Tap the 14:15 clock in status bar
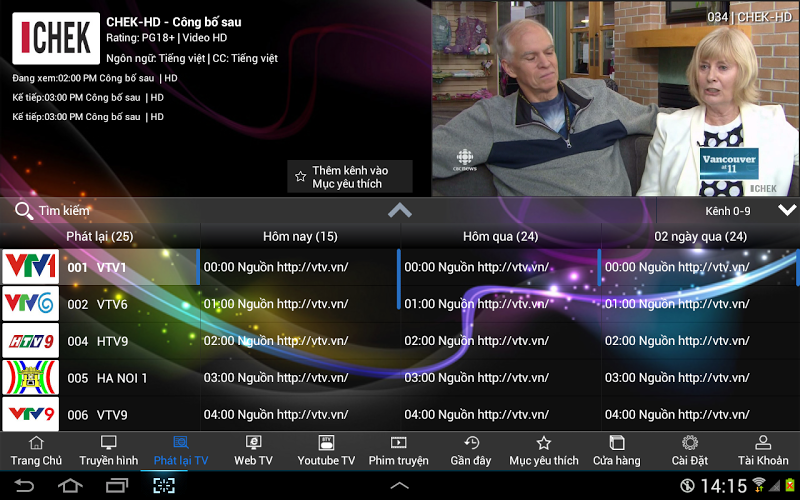800x500 pixels. coord(723,485)
